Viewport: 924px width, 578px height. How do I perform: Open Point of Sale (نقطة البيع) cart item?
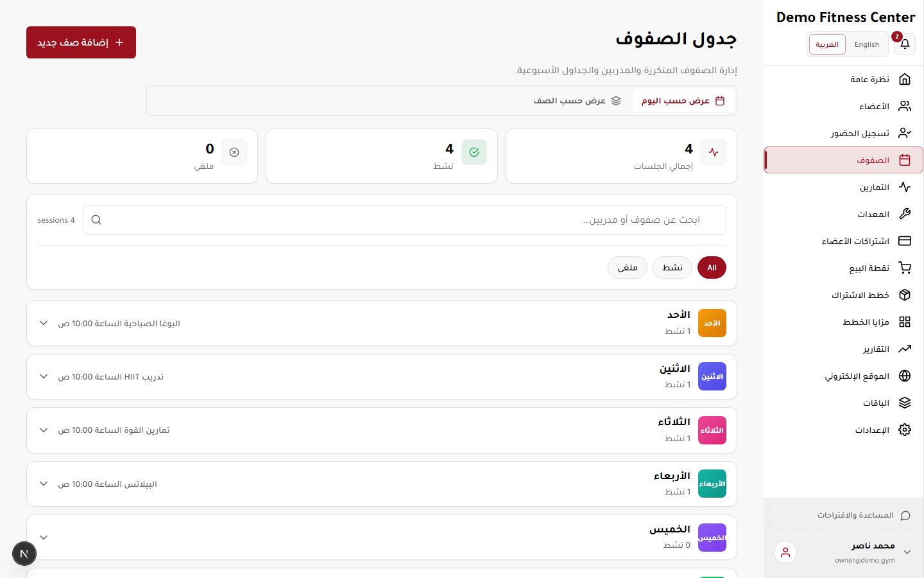click(843, 268)
